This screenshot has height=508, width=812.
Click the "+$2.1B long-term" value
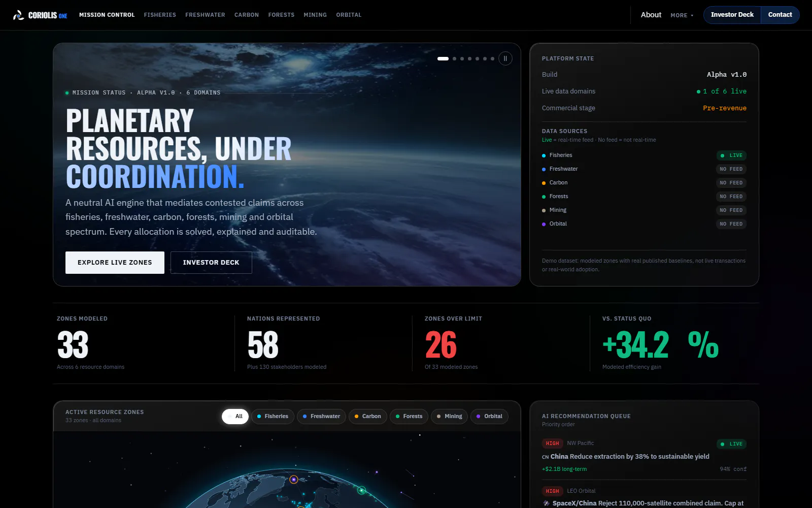(x=564, y=469)
